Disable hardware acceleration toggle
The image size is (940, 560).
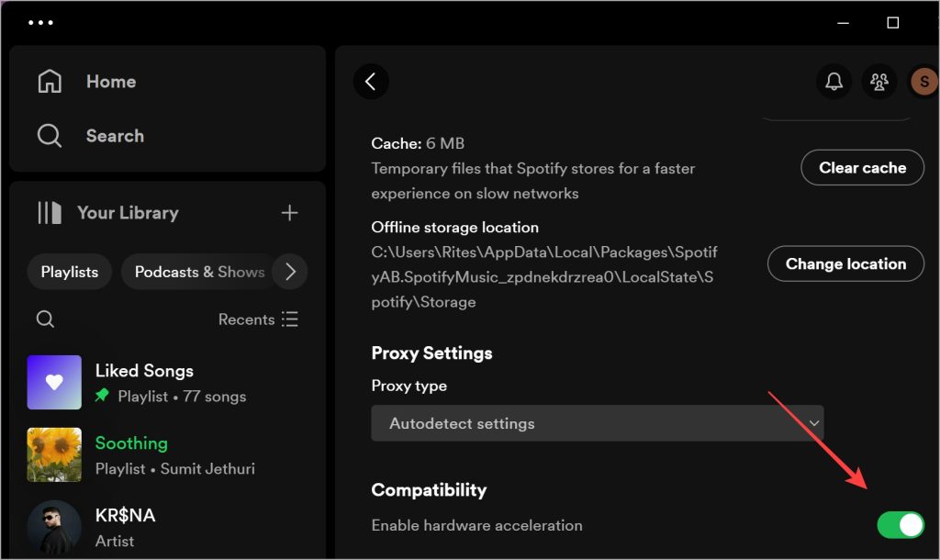pyautogui.click(x=901, y=525)
